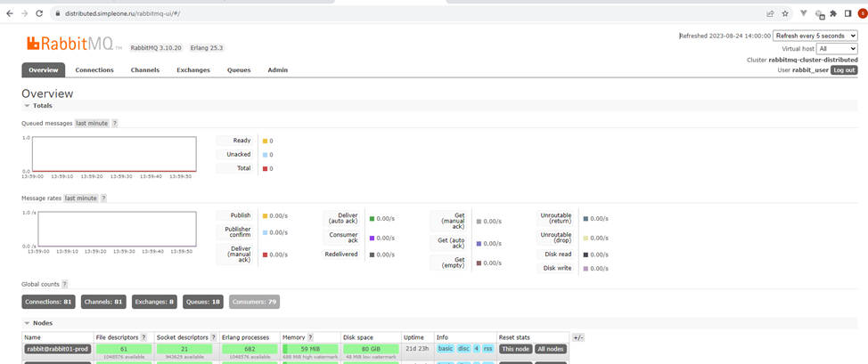Click the browser back arrow
Viewport: 868px width, 364px height.
click(x=10, y=13)
